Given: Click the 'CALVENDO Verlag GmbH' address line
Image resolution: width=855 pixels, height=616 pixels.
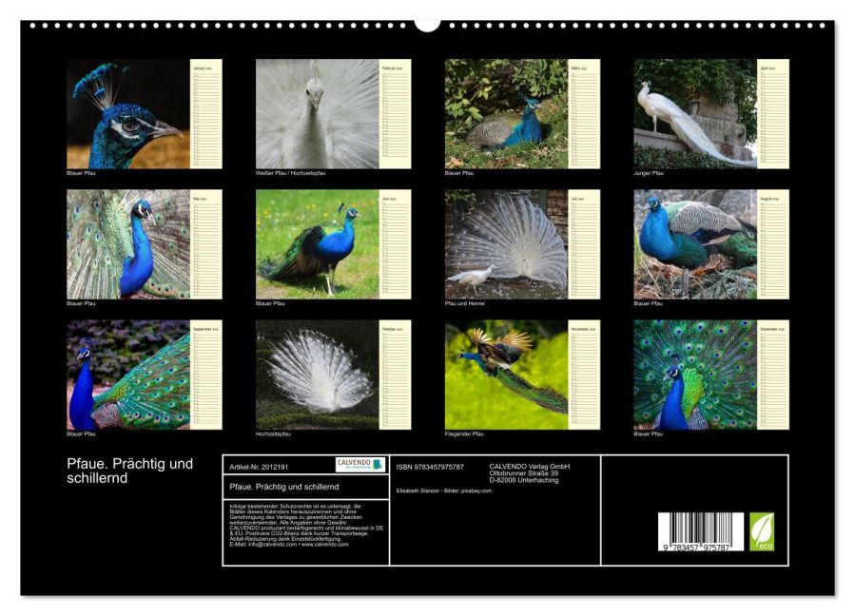Looking at the screenshot, I should (x=530, y=467).
